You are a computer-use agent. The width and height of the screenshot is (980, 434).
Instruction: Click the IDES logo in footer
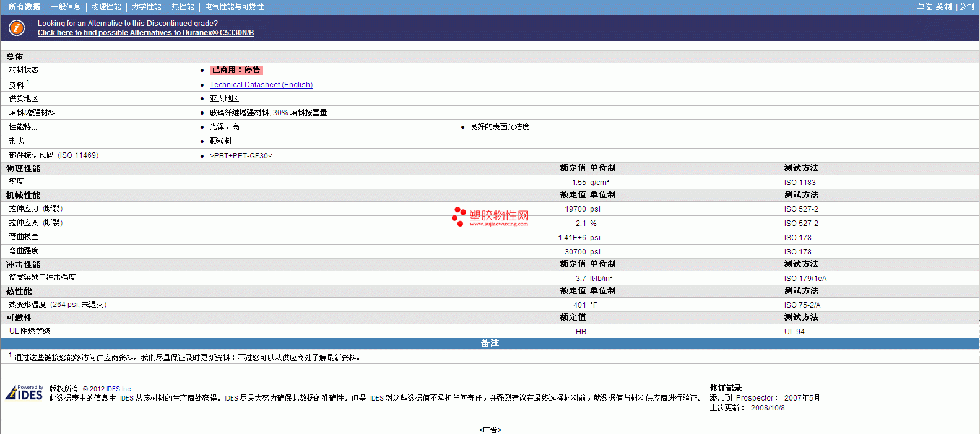pos(24,393)
